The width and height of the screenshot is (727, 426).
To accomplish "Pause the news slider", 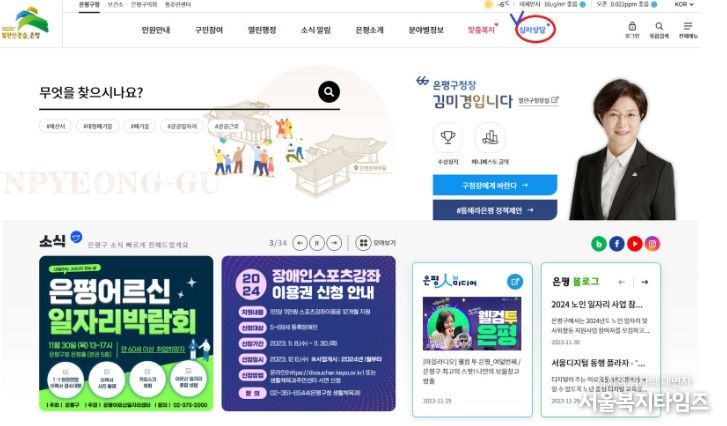I will tap(317, 243).
